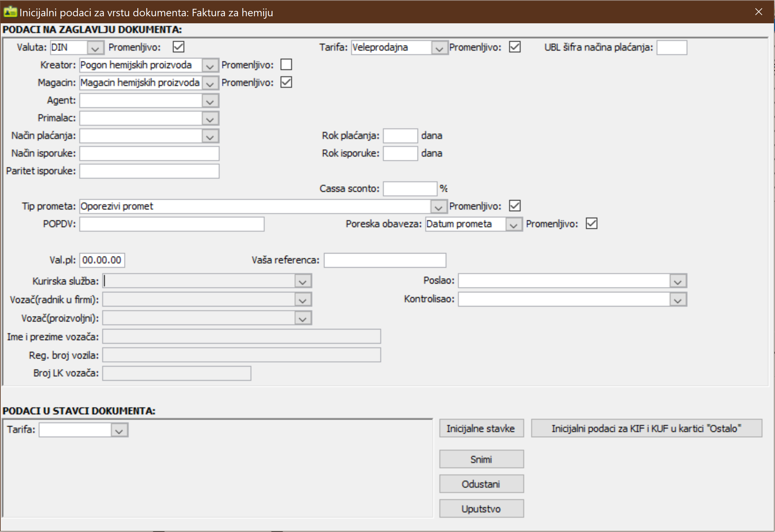This screenshot has width=775, height=532.
Task: Open the Kurirska služba dropdown arrow
Action: pyautogui.click(x=303, y=281)
